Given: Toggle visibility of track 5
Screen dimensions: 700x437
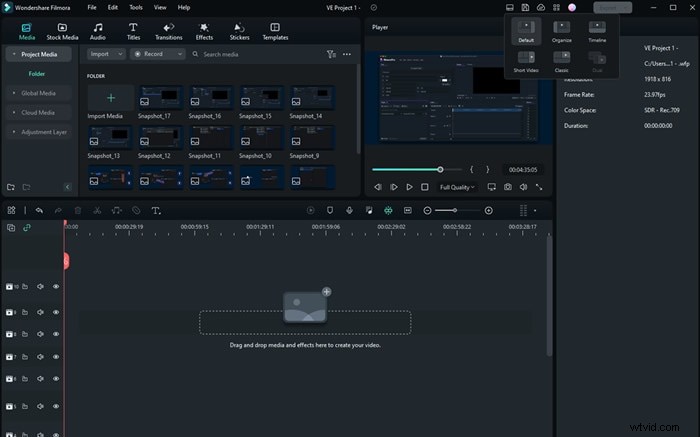Looking at the screenshot, I should pyautogui.click(x=56, y=407).
